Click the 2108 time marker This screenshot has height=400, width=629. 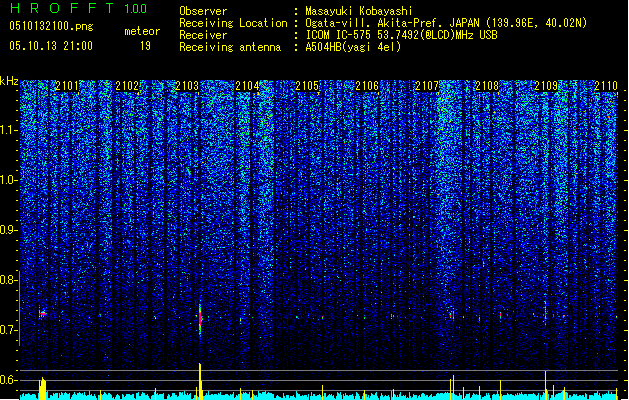[487, 86]
